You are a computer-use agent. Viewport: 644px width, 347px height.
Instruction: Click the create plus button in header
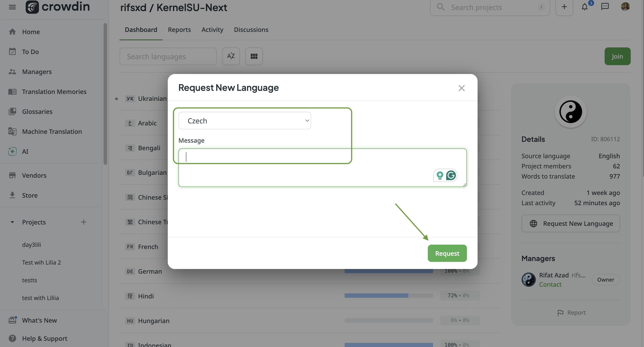pyautogui.click(x=564, y=7)
